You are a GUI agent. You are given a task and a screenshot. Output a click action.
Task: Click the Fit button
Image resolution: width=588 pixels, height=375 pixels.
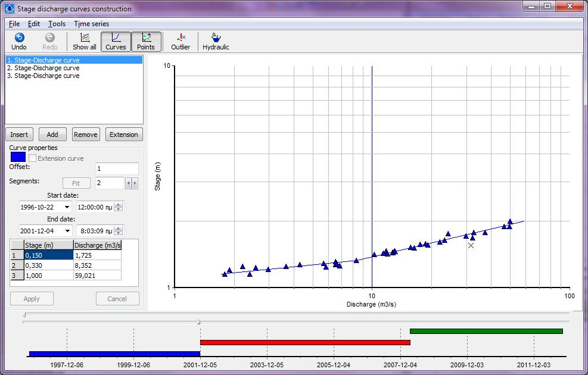point(76,183)
